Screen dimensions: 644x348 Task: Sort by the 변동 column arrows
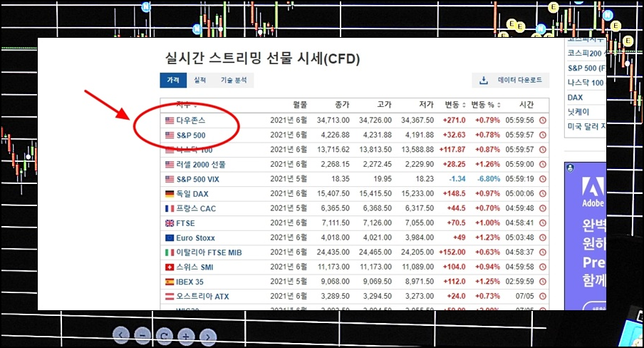pyautogui.click(x=464, y=105)
